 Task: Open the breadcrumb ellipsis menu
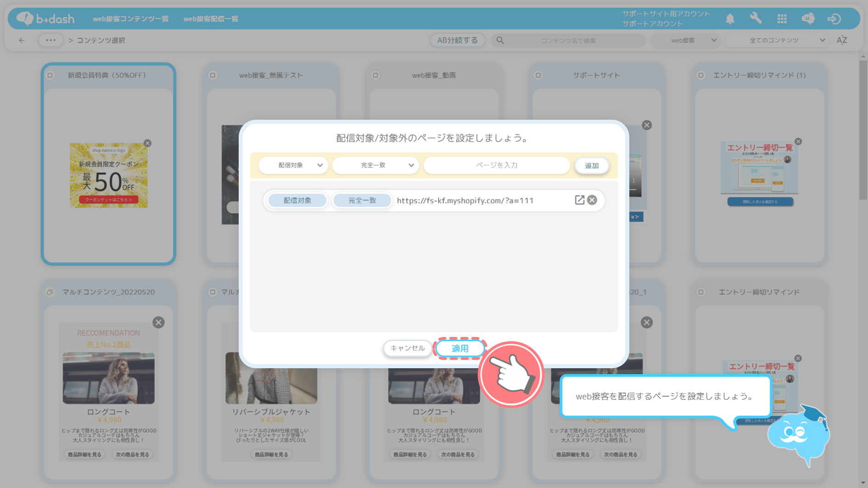pos(51,40)
